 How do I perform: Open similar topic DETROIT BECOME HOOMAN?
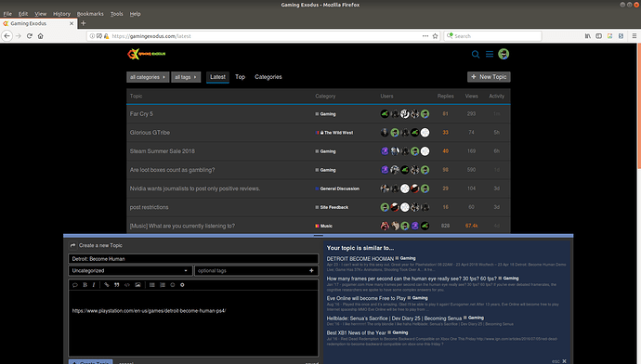pyautogui.click(x=360, y=258)
